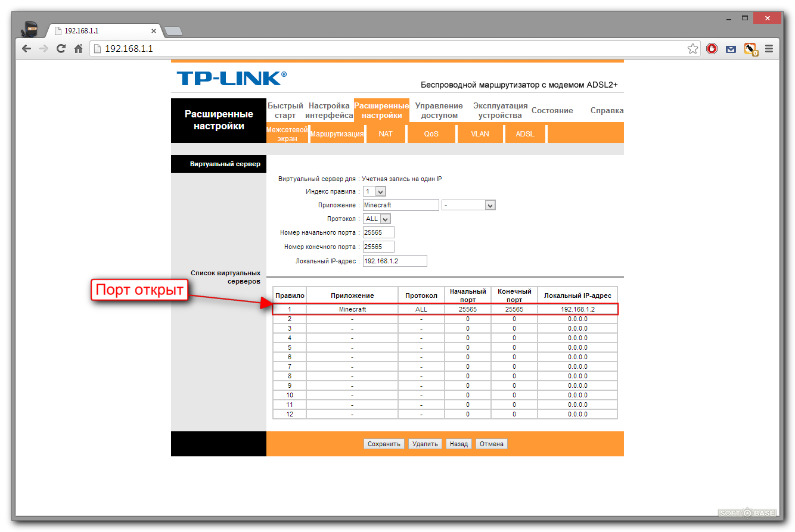The image size is (795, 532).
Task: Click the Minecraft cell in rule 1
Action: point(352,309)
